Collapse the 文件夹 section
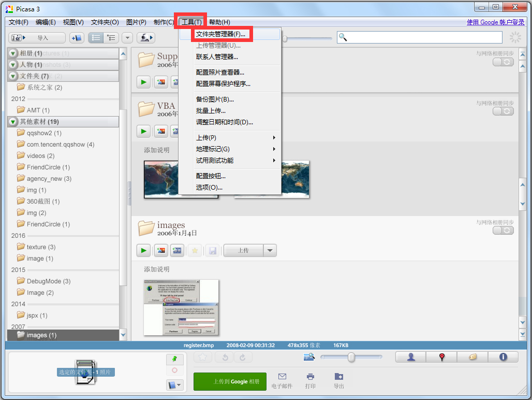 13,76
